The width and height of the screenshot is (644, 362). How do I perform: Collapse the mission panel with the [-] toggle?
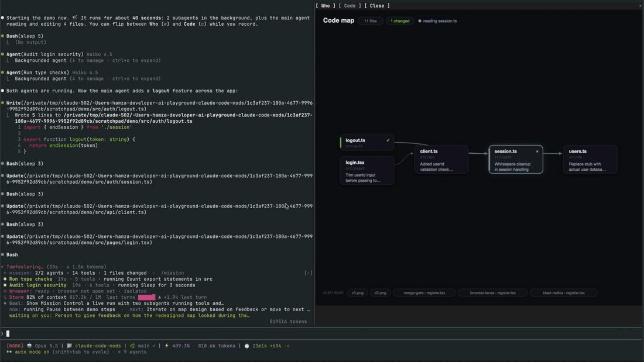click(308, 273)
